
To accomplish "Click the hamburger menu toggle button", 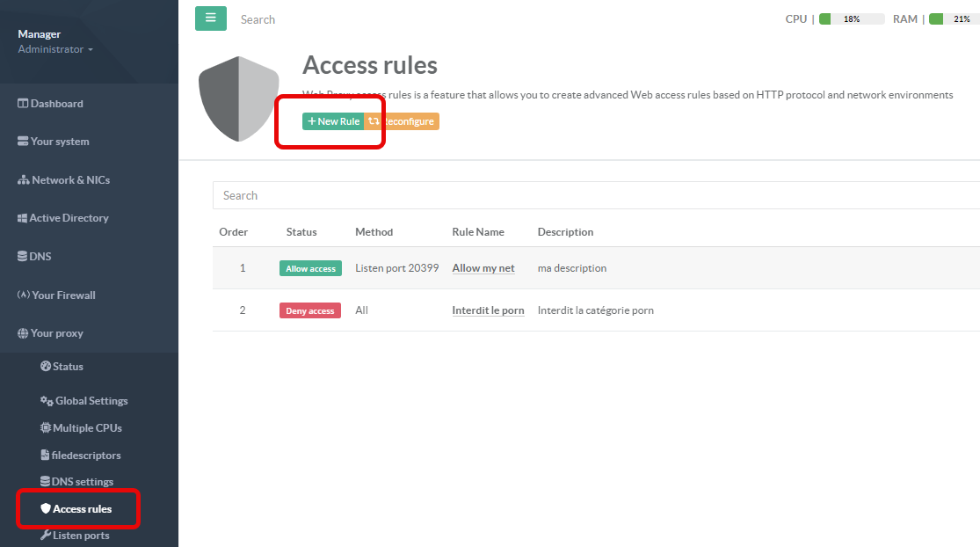I will click(x=210, y=18).
